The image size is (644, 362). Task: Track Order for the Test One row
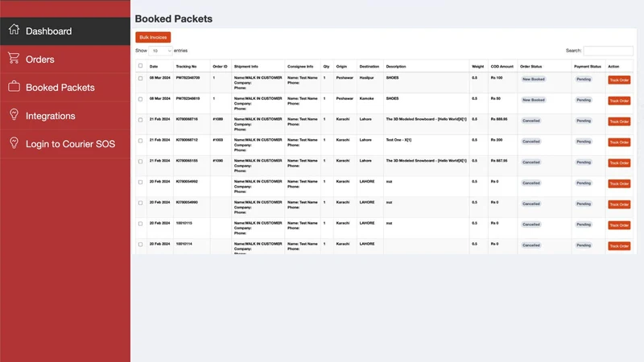(x=619, y=142)
